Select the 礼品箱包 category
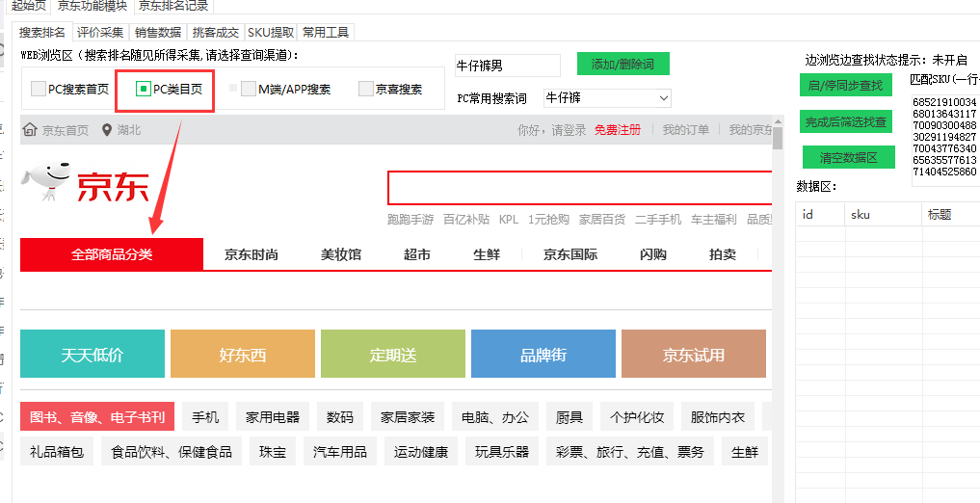 [57, 452]
